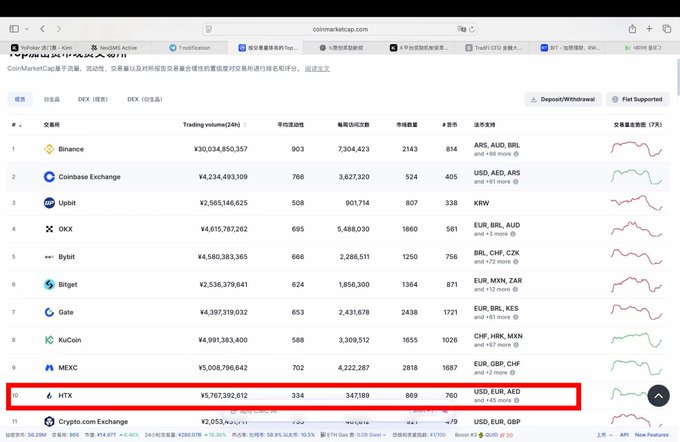Screen dimensions: 680x442
Task: Sort by Trading volume(24h) column
Action: 214,125
